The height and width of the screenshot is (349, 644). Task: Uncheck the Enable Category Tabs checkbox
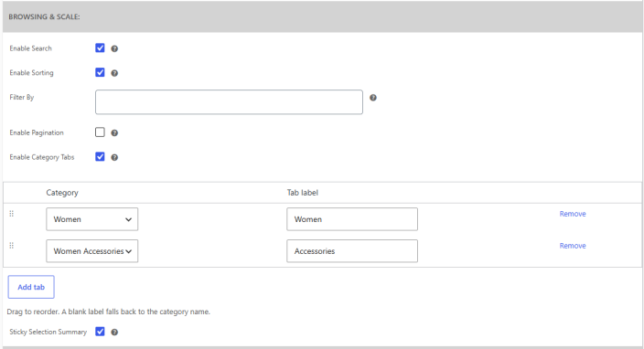[x=100, y=156]
